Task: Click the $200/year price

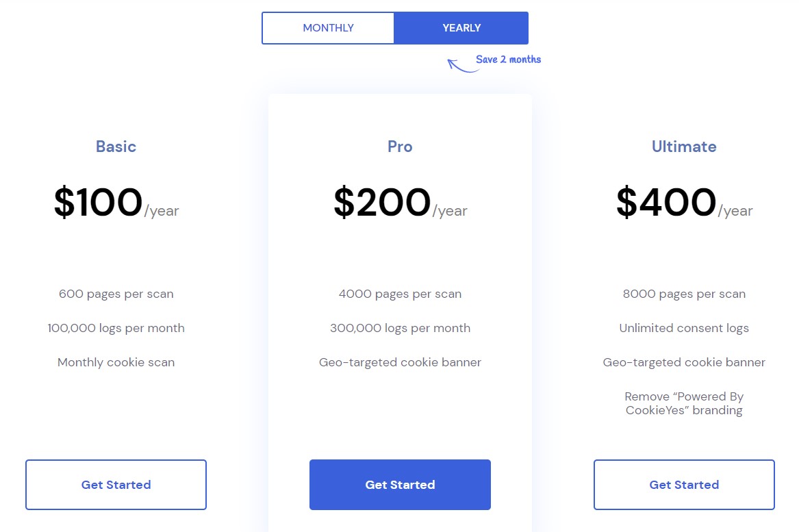Action: click(x=400, y=203)
